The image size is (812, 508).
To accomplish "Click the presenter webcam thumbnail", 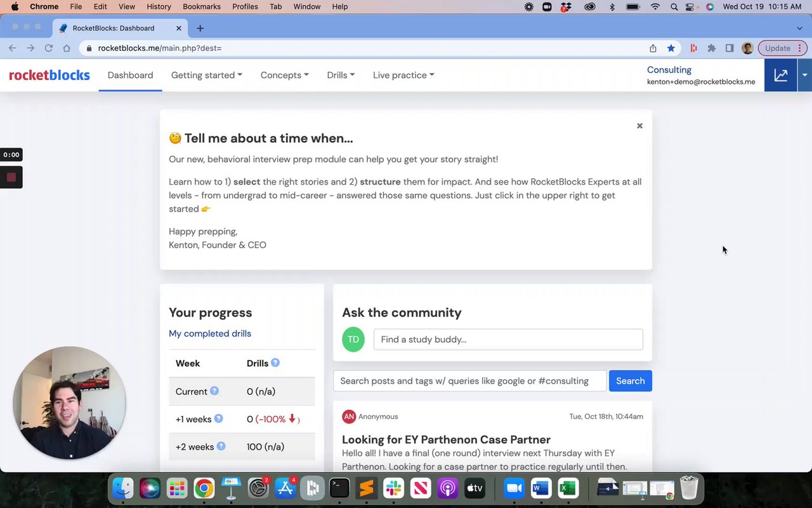I will pos(69,403).
